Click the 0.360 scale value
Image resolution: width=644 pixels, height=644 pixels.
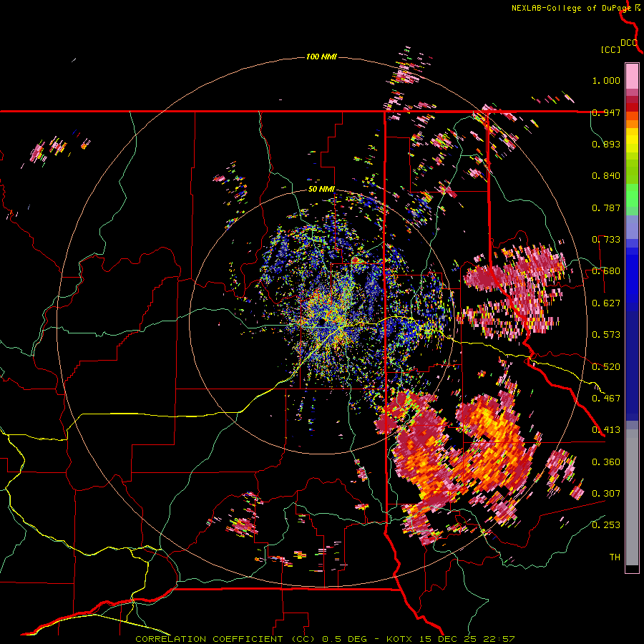pyautogui.click(x=606, y=462)
